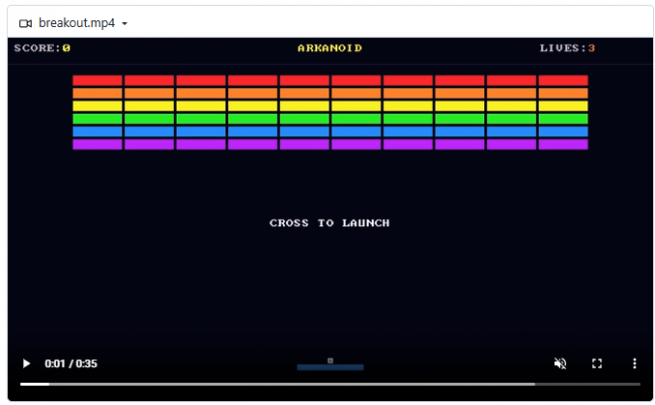
Task: Click the last purple brick
Action: click(563, 144)
